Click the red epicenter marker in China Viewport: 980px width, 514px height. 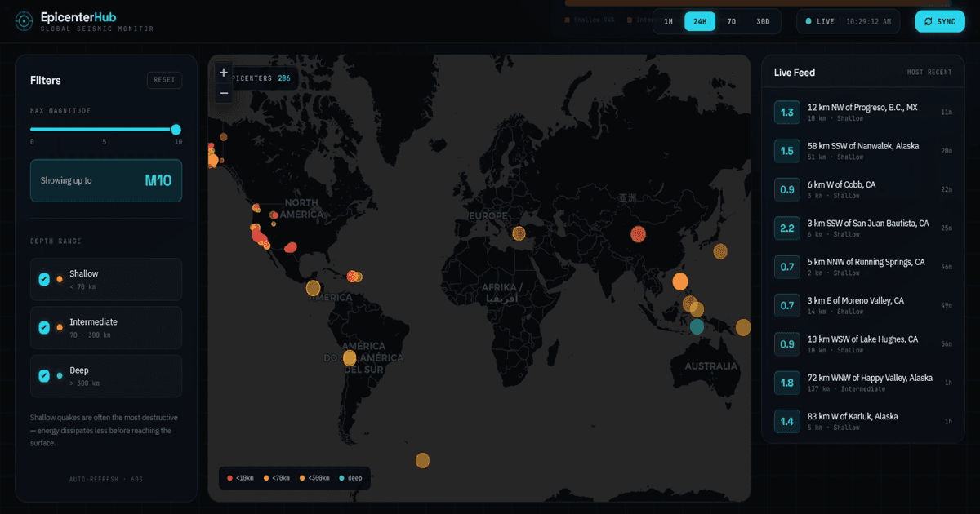pos(639,234)
